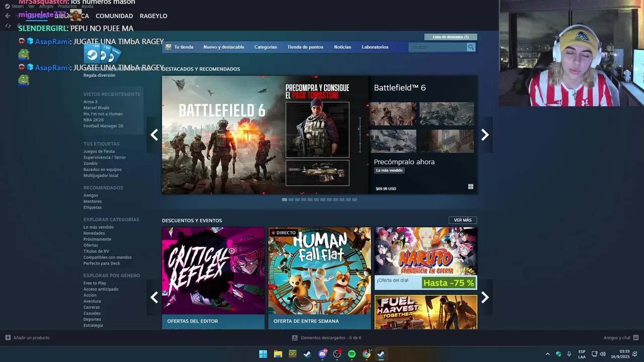Open Lista de deseados (5)
This screenshot has width=644, height=362.
pos(451,37)
